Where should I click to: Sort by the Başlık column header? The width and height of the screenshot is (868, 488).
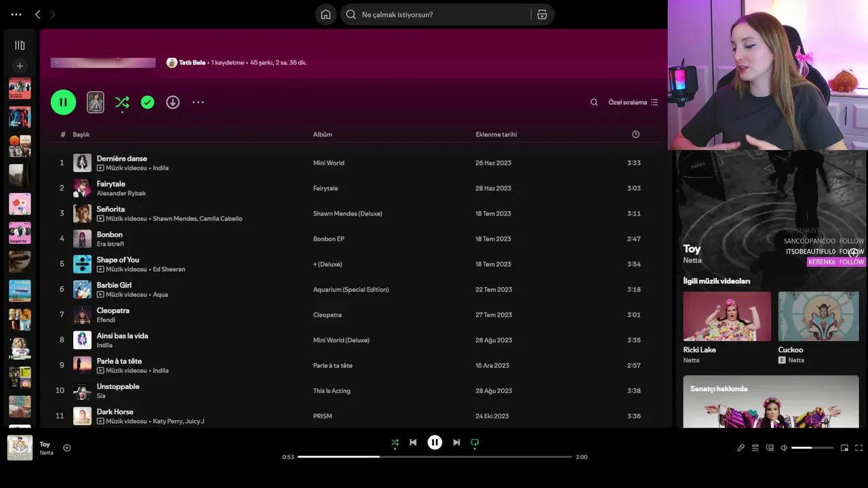point(81,134)
